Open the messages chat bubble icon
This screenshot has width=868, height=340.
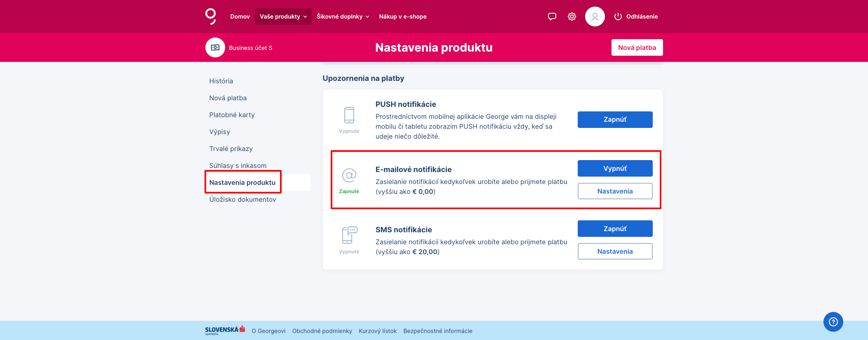(x=552, y=17)
